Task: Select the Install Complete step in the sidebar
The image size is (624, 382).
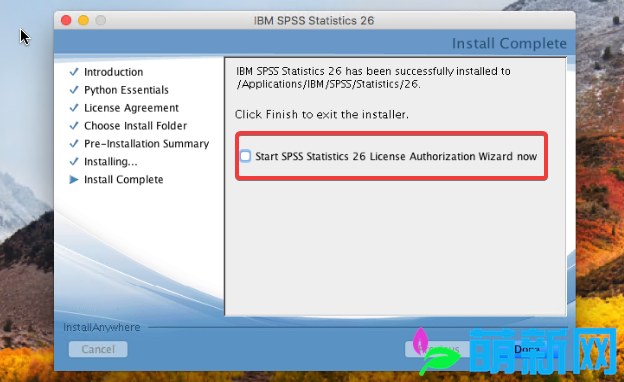Action: click(x=123, y=179)
